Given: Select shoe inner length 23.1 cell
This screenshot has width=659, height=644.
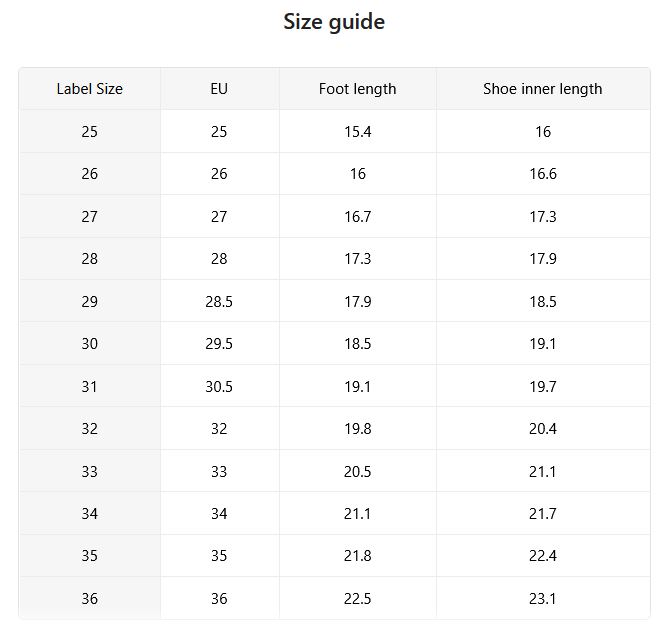Looking at the screenshot, I should point(543,598).
